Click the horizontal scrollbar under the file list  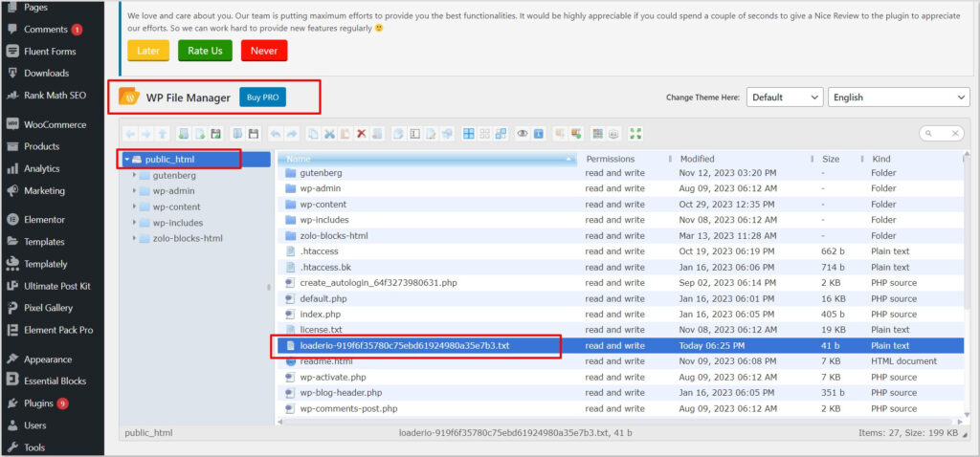(620, 422)
